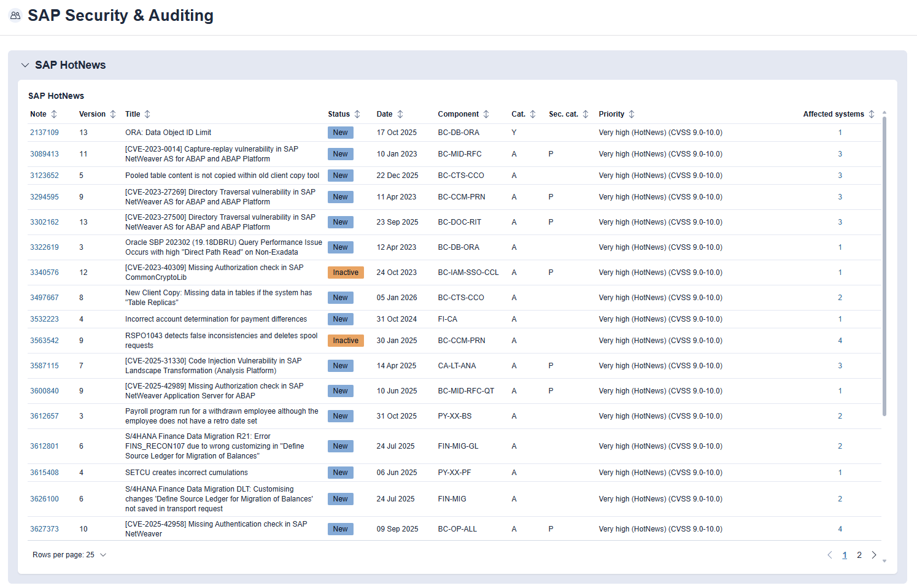Sort the Cat. column
The width and height of the screenshot is (917, 588).
point(533,114)
